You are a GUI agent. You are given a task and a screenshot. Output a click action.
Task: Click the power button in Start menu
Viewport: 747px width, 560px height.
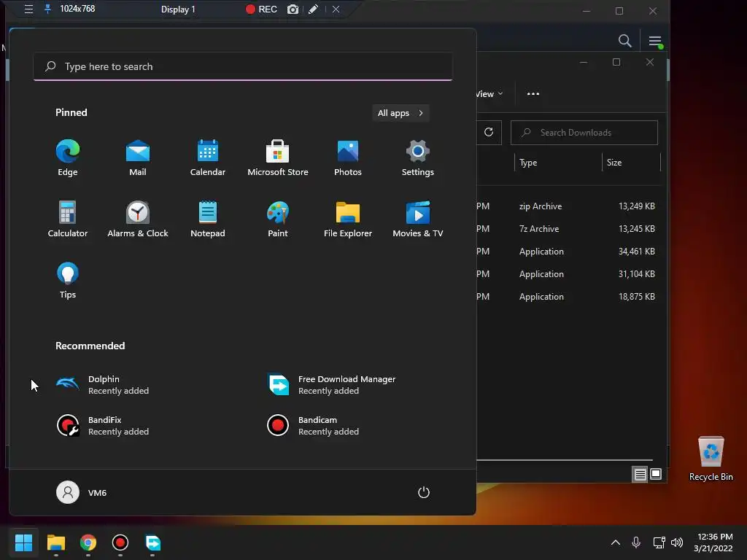pos(424,492)
